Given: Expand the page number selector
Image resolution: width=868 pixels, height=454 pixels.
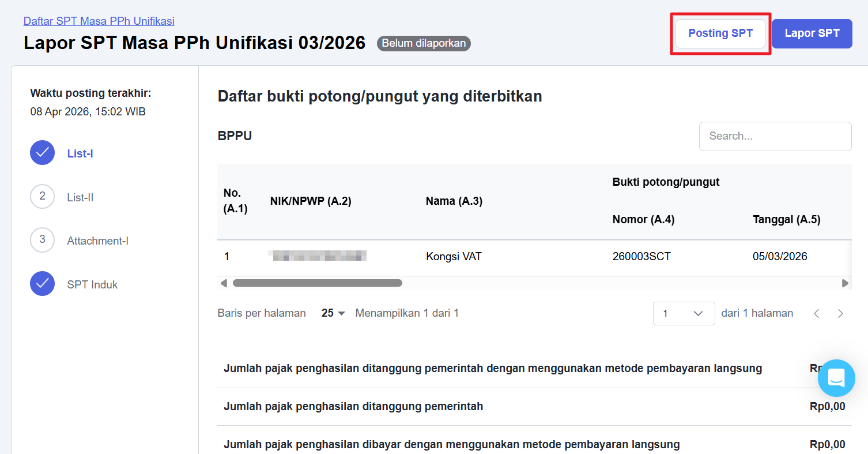Looking at the screenshot, I should 684,313.
